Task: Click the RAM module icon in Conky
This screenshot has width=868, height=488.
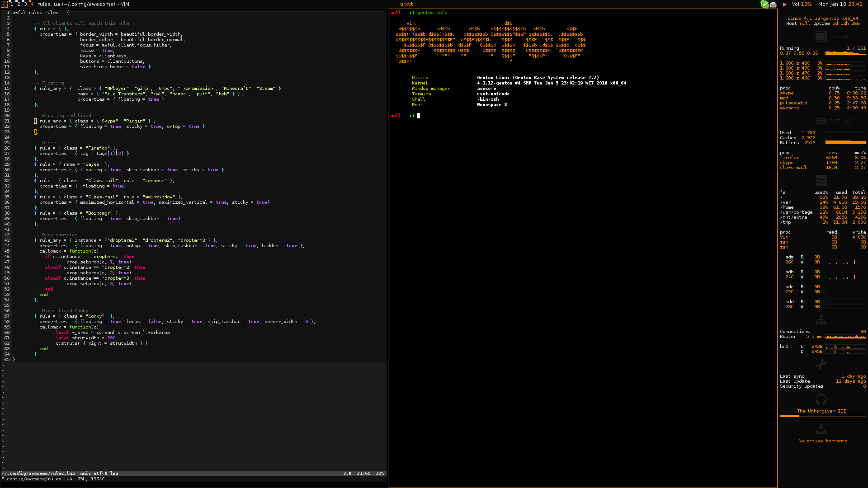Action: click(x=821, y=121)
